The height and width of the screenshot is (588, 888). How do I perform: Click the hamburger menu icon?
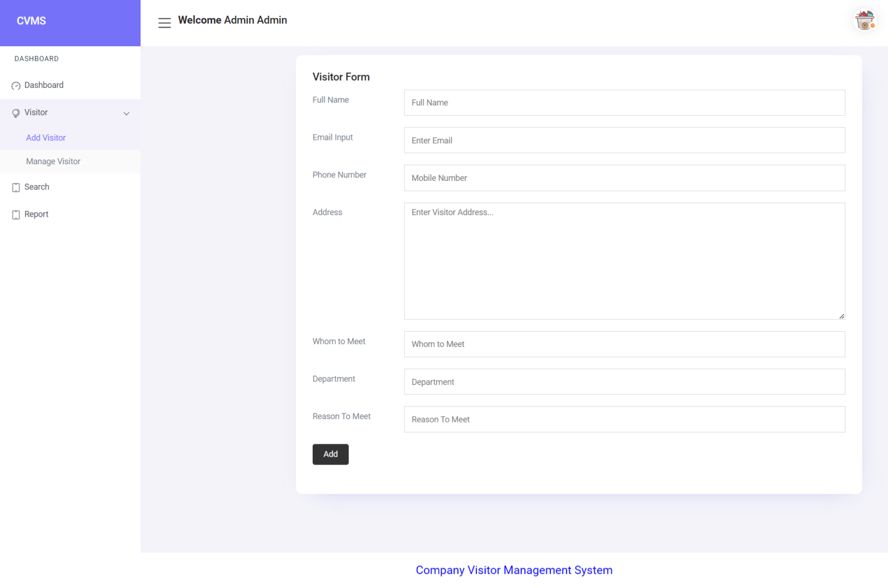(164, 22)
